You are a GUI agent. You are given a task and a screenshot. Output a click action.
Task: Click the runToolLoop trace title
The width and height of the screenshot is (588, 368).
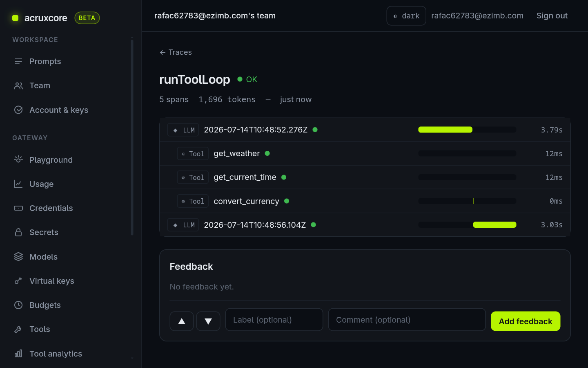pyautogui.click(x=195, y=79)
